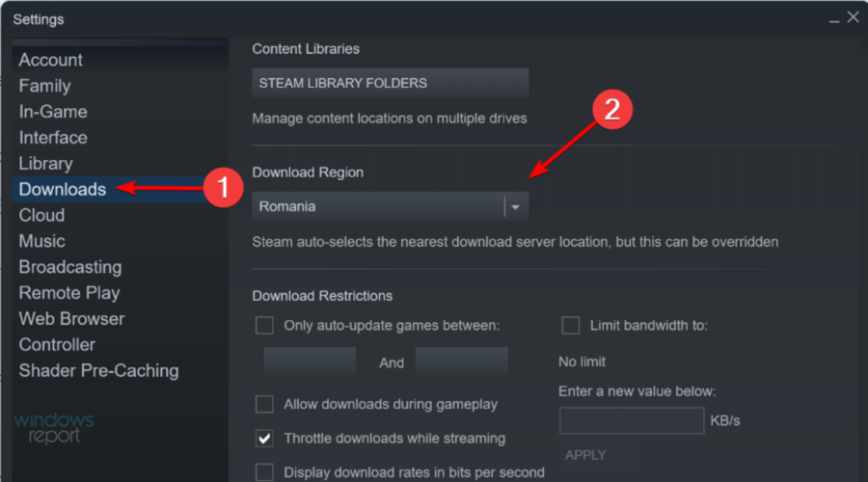Click the Download Region dropdown arrow

click(516, 207)
